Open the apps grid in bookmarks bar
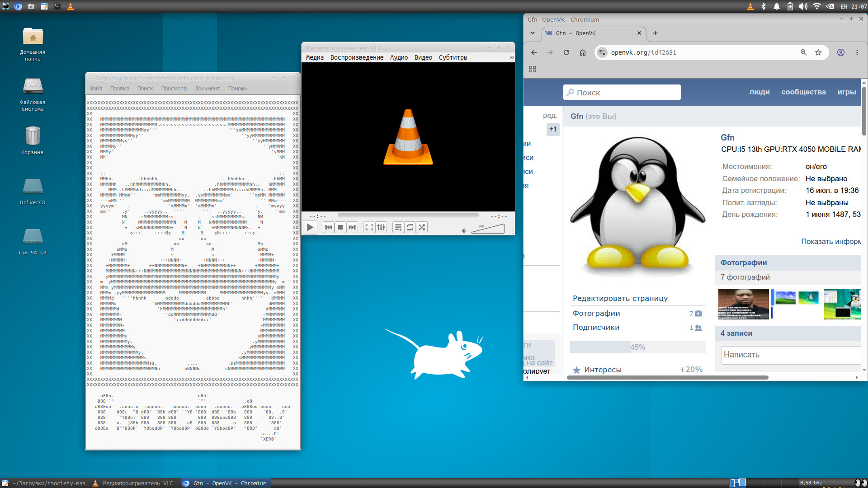This screenshot has height=488, width=868. point(533,69)
